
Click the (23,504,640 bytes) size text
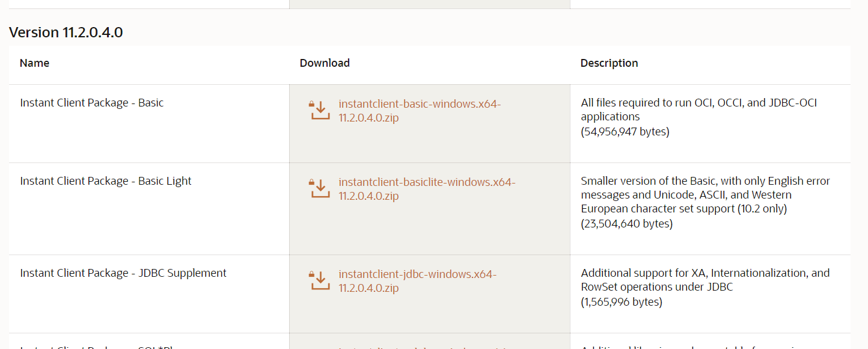pos(627,224)
